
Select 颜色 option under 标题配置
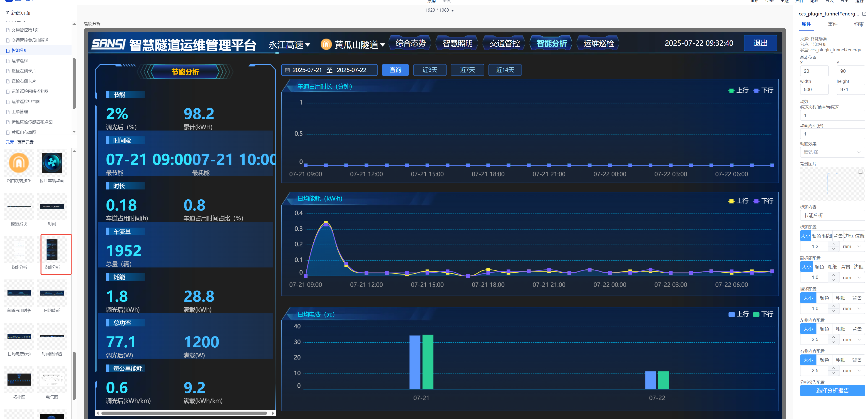pyautogui.click(x=816, y=236)
